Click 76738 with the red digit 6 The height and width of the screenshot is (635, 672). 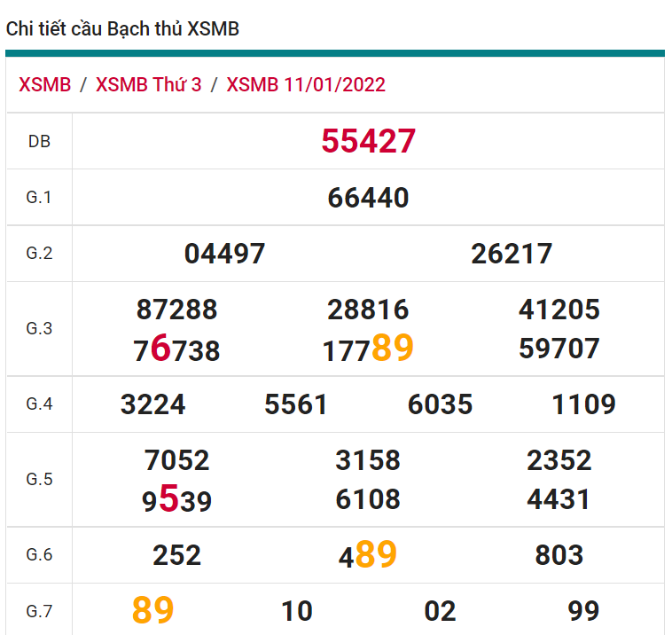[x=176, y=350]
